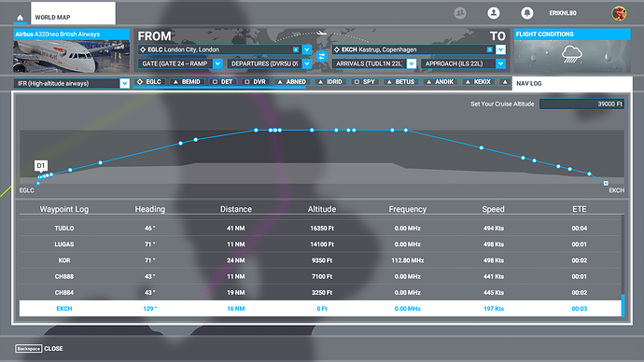Swap departure and arrival airports
Image resolution: width=644 pixels, height=362 pixels.
point(322,56)
